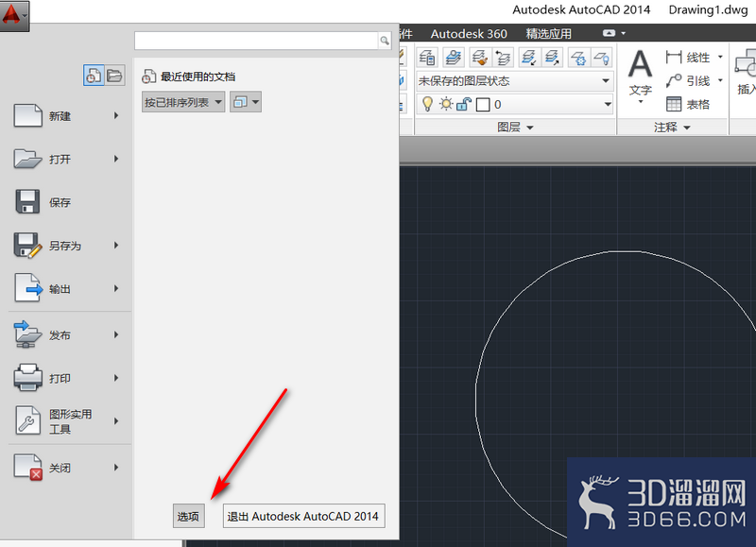Viewport: 756px width, 547px height.
Task: Click into the application menu search field
Action: (256, 41)
